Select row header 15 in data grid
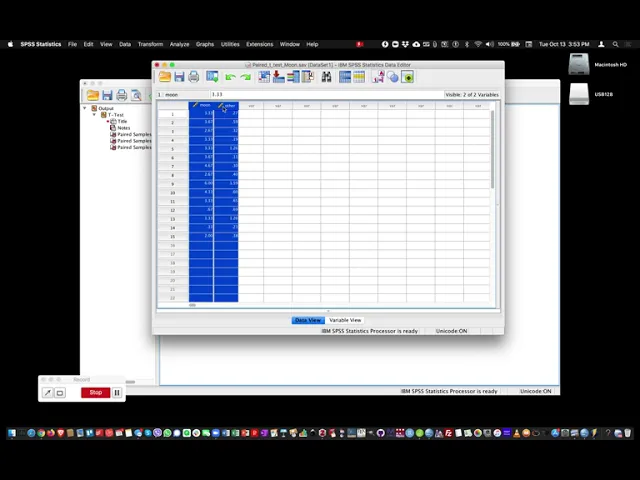The image size is (640, 480). (173, 236)
